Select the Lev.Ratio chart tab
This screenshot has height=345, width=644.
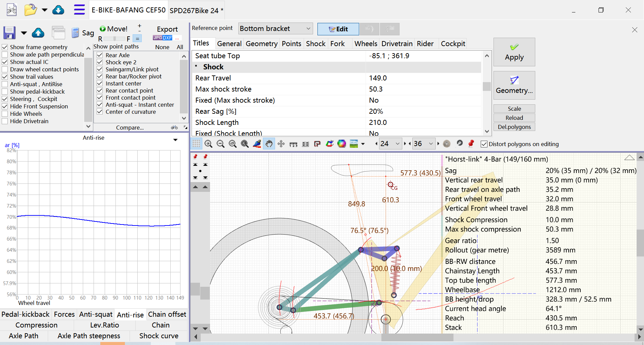[105, 325]
